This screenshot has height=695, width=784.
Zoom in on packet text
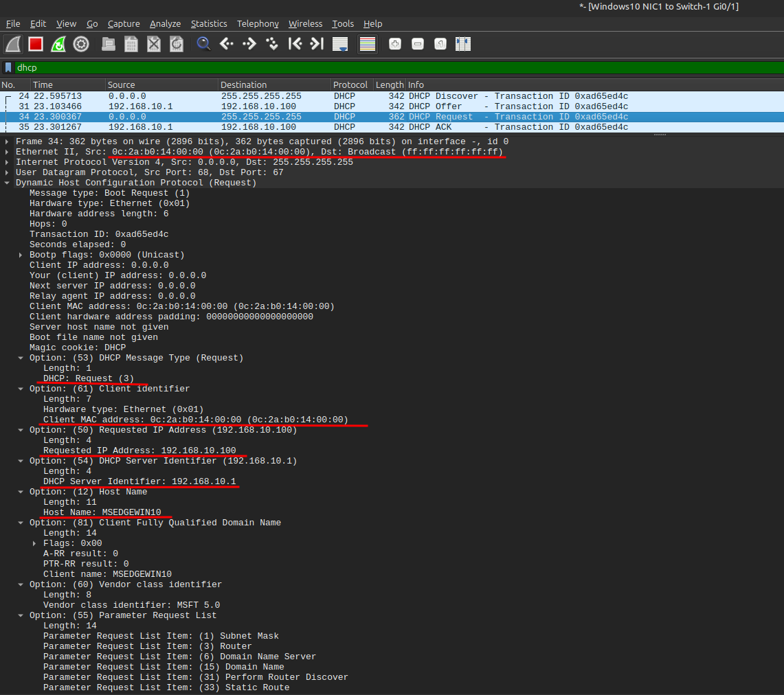[x=395, y=44]
